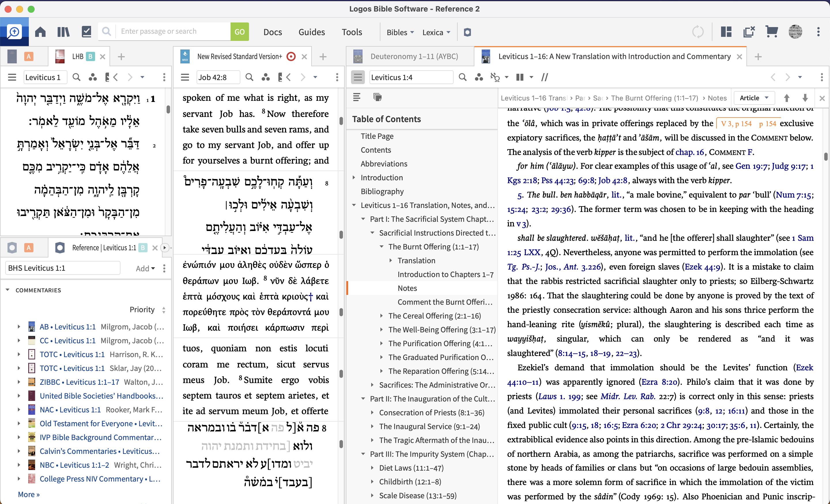
Task: Click the Logos search logo icon
Action: pyautogui.click(x=14, y=32)
